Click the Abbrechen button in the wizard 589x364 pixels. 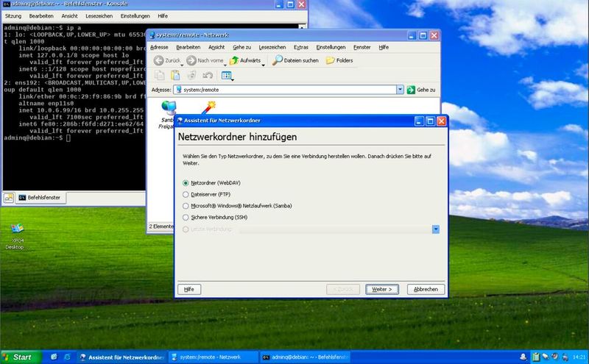(x=426, y=289)
